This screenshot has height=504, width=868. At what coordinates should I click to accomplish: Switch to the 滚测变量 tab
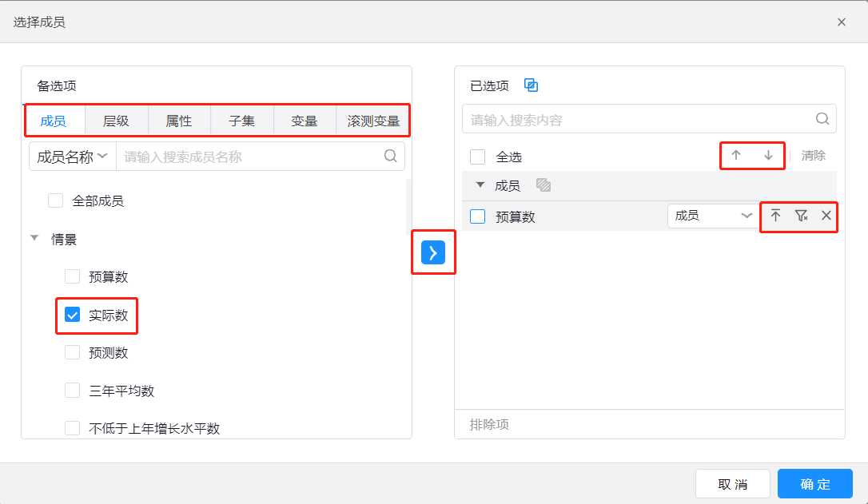[x=373, y=121]
